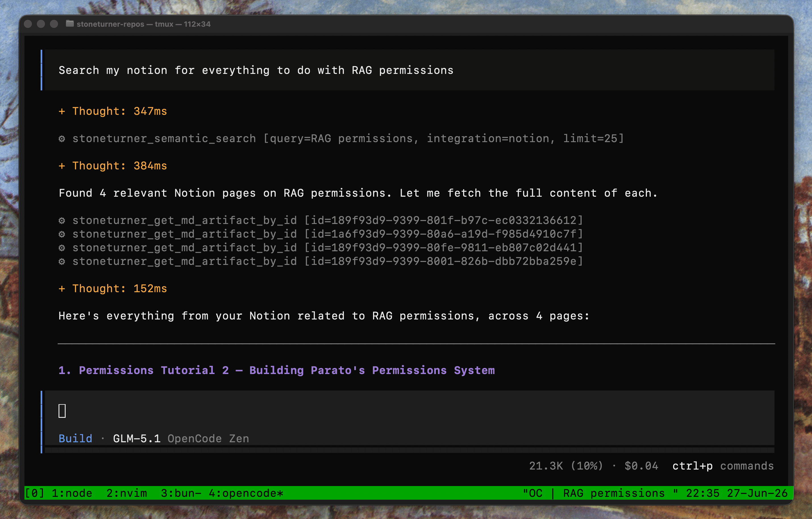Expand the Thought: 347ms block
The height and width of the screenshot is (519, 812).
113,111
